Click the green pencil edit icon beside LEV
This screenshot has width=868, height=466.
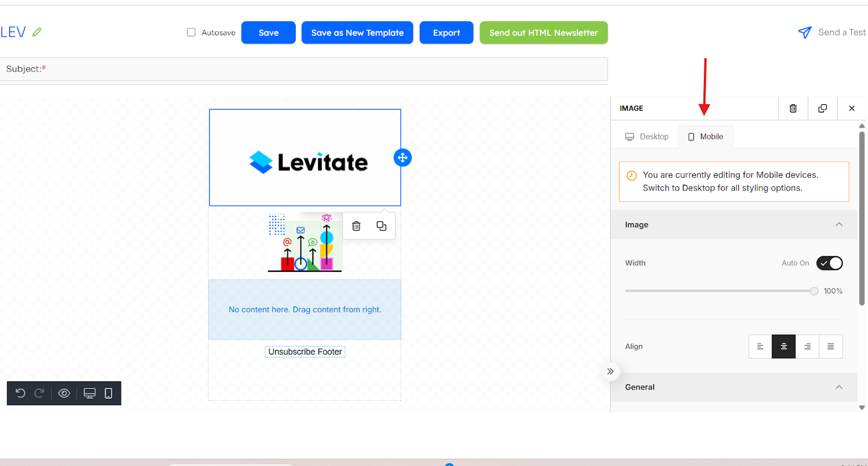point(37,32)
